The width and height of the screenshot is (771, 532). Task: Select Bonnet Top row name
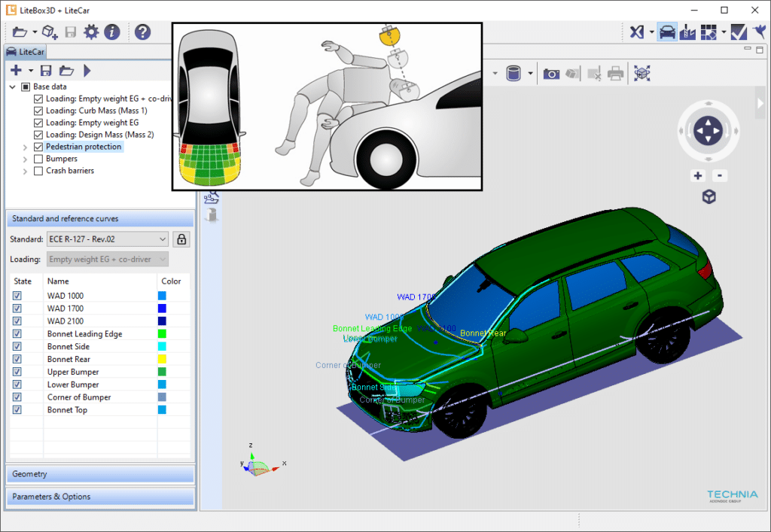coord(67,410)
